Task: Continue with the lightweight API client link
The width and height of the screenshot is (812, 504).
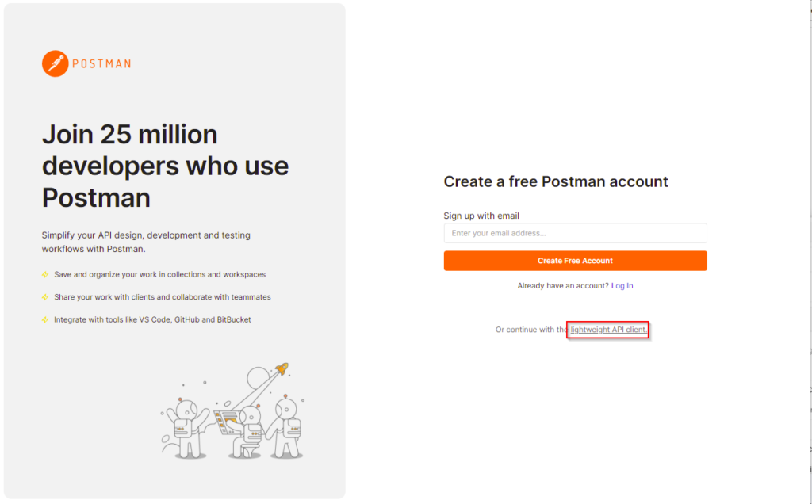Action: tap(608, 330)
